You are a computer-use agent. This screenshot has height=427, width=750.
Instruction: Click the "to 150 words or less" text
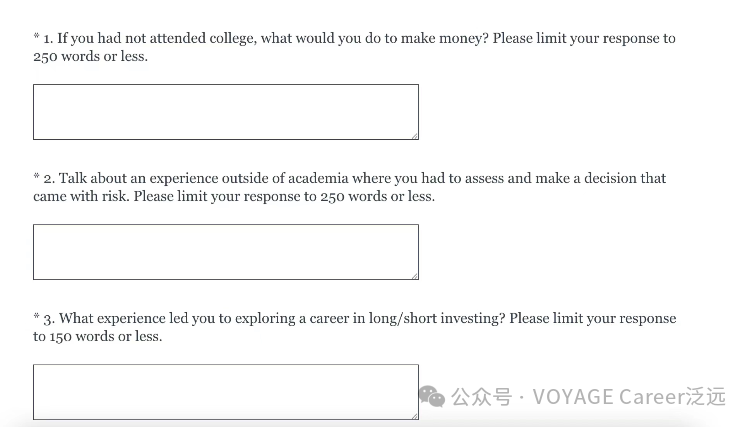97,337
